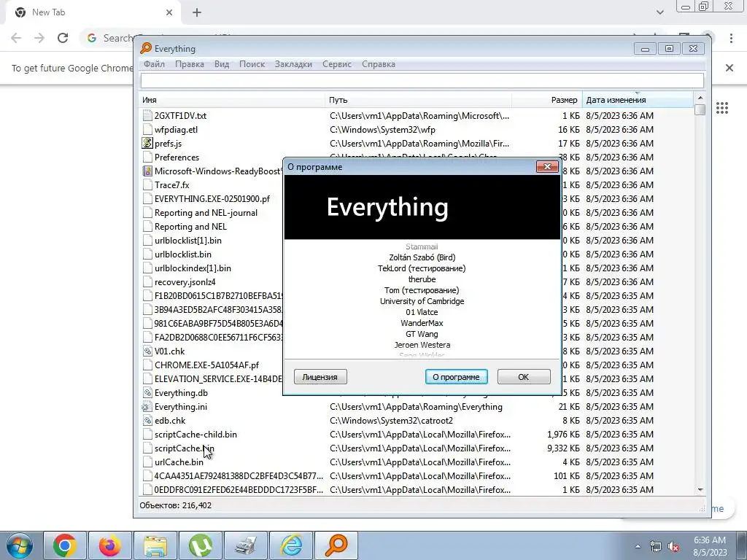Click the network tray icon
Screen dimensions: 747x560
(x=656, y=547)
